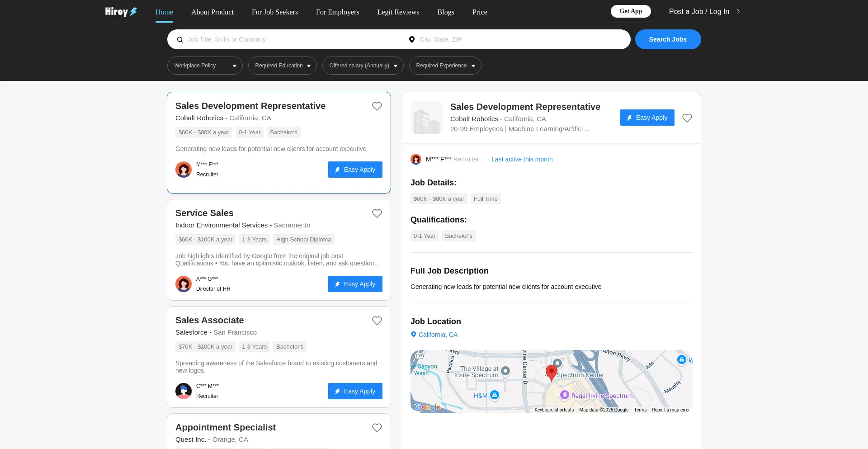Image resolution: width=868 pixels, height=449 pixels.
Task: Click $60K - $100K a year tag
Action: [x=206, y=240]
